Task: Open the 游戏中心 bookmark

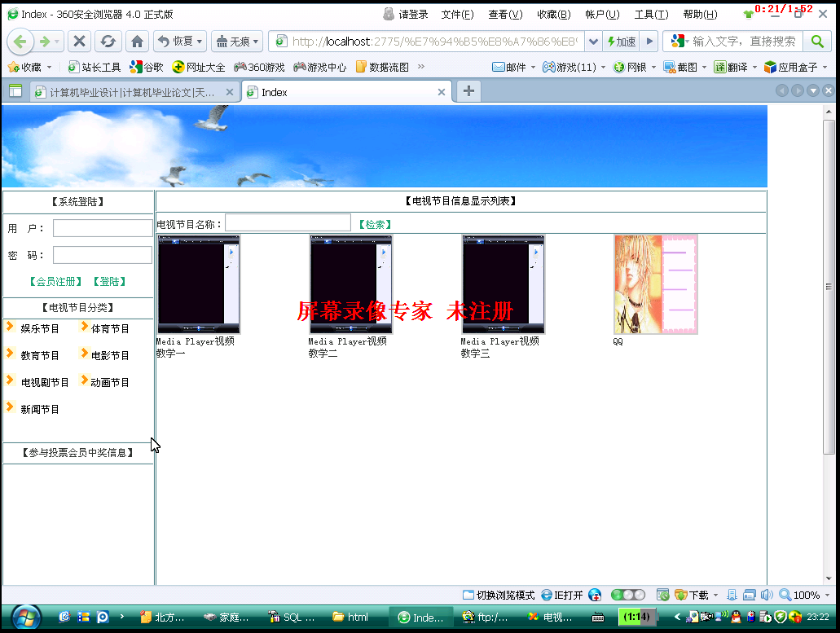Action: [320, 67]
